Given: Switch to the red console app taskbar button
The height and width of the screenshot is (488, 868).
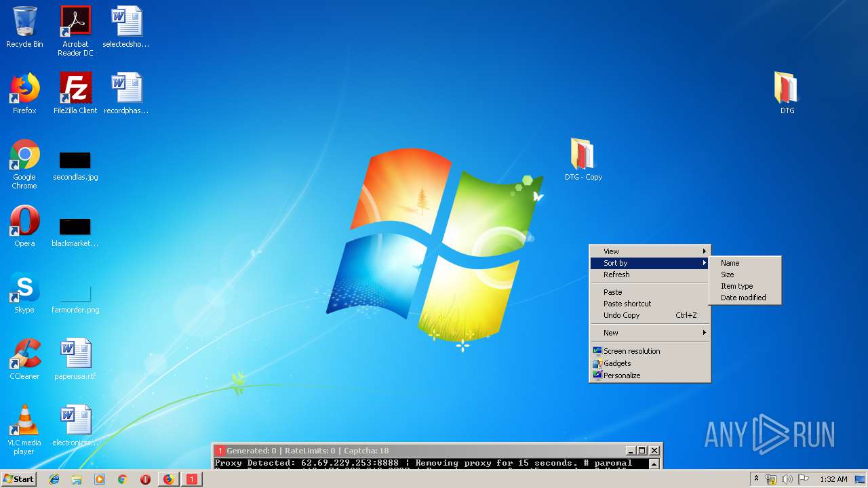Looking at the screenshot, I should [191, 479].
